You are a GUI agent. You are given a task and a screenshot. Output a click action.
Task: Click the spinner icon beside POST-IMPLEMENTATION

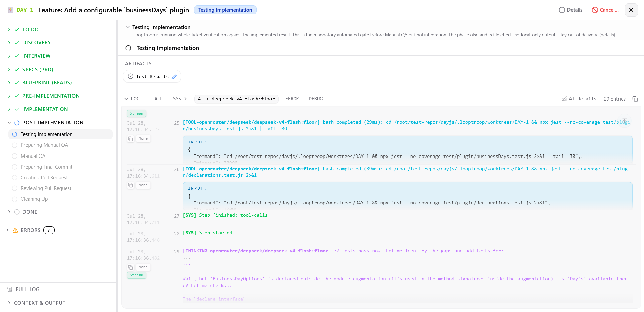(17, 123)
